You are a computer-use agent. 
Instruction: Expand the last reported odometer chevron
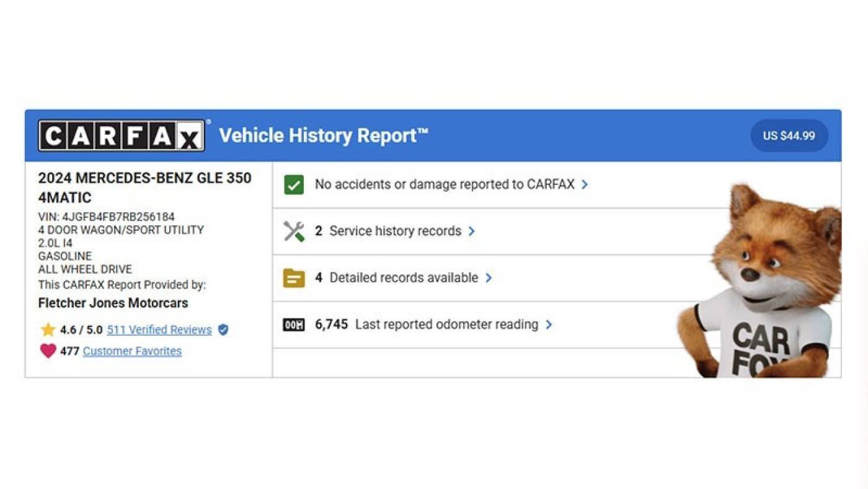(549, 325)
